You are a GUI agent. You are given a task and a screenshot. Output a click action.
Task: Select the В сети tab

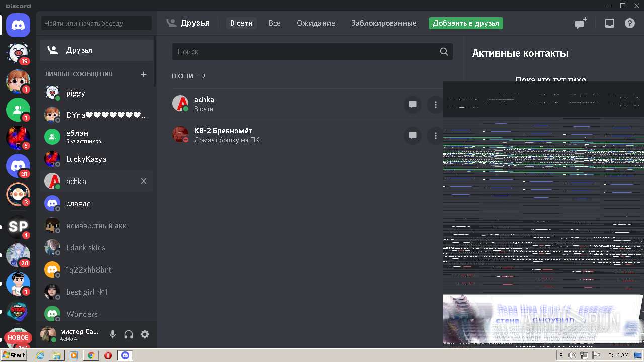(x=242, y=23)
